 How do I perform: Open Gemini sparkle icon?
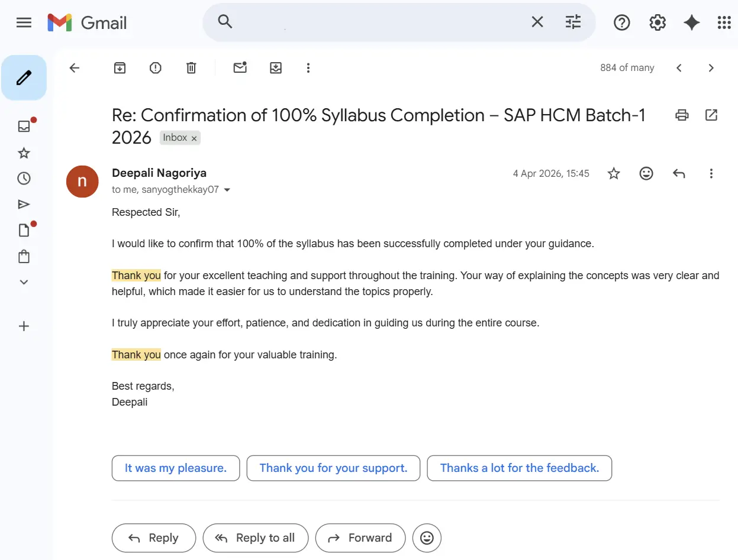(691, 22)
